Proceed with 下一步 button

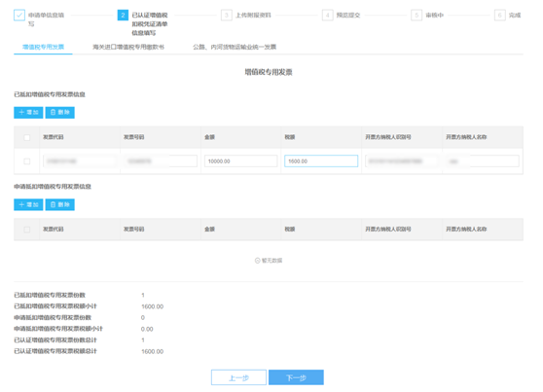click(296, 377)
